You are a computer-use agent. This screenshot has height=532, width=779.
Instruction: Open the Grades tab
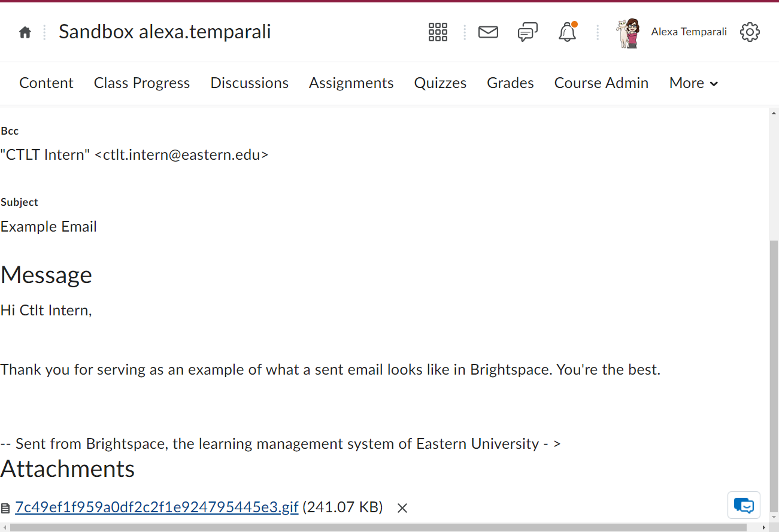coord(510,83)
